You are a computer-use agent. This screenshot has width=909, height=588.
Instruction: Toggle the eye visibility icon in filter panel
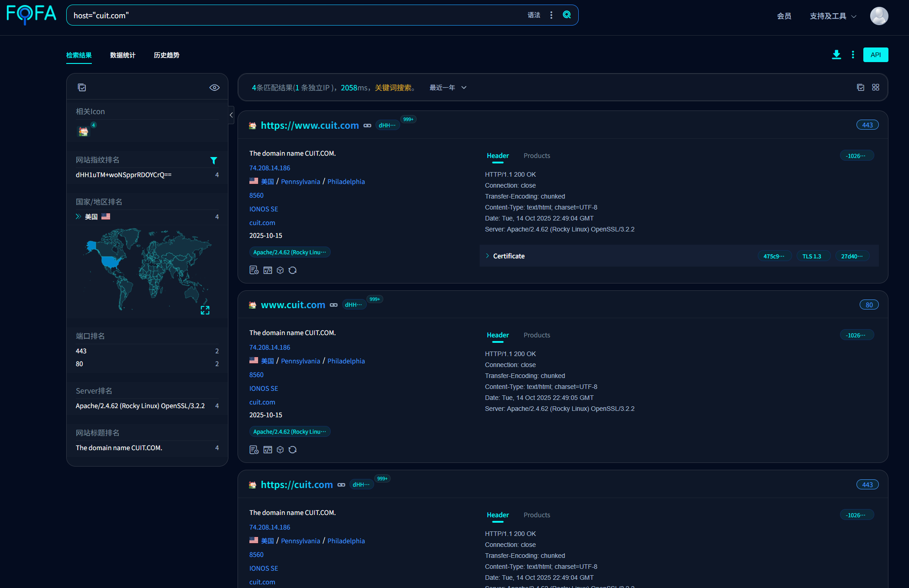(214, 88)
